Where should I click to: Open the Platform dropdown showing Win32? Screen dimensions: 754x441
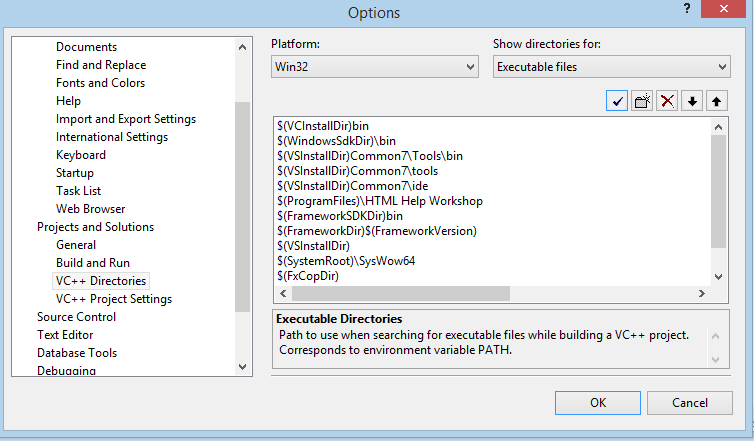click(375, 67)
